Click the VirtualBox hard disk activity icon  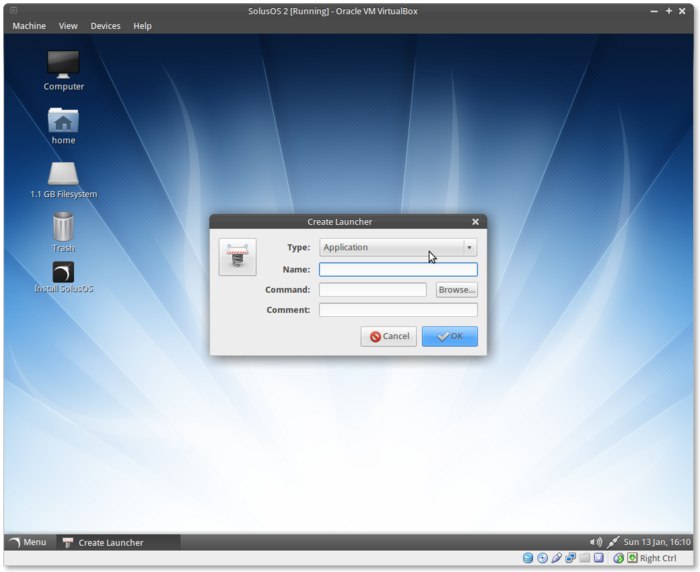(528, 558)
